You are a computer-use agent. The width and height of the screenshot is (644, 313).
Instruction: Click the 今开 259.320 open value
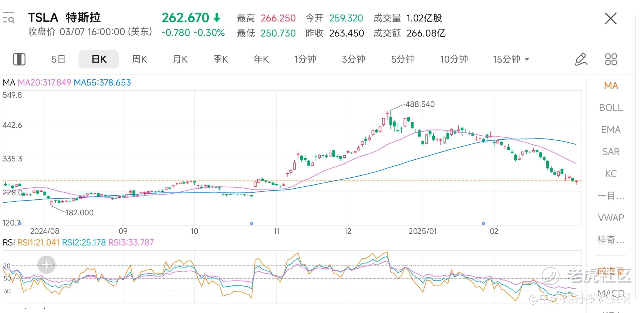334,18
